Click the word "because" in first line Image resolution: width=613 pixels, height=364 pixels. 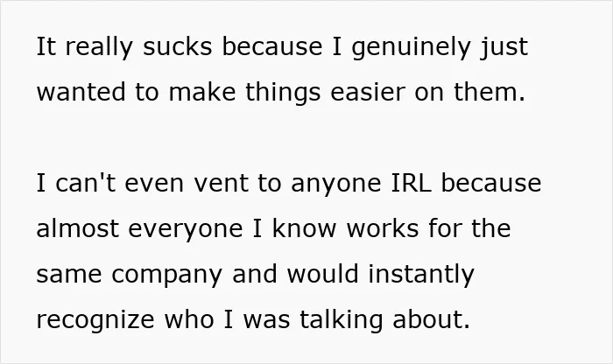click(x=272, y=46)
